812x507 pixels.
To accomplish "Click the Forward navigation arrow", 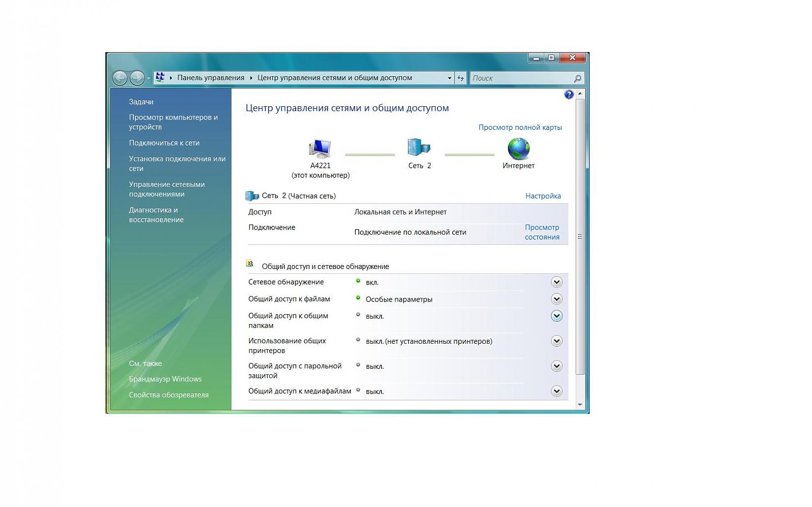I will pyautogui.click(x=137, y=78).
